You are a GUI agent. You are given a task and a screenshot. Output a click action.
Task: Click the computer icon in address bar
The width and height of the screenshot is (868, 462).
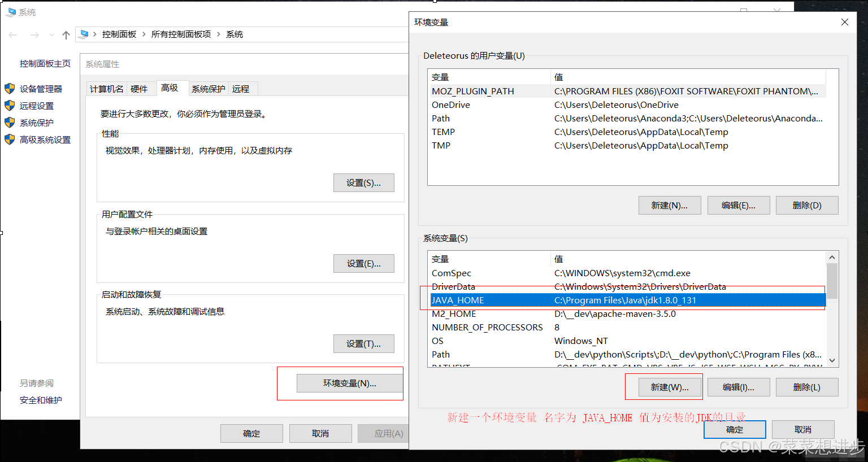coord(84,34)
